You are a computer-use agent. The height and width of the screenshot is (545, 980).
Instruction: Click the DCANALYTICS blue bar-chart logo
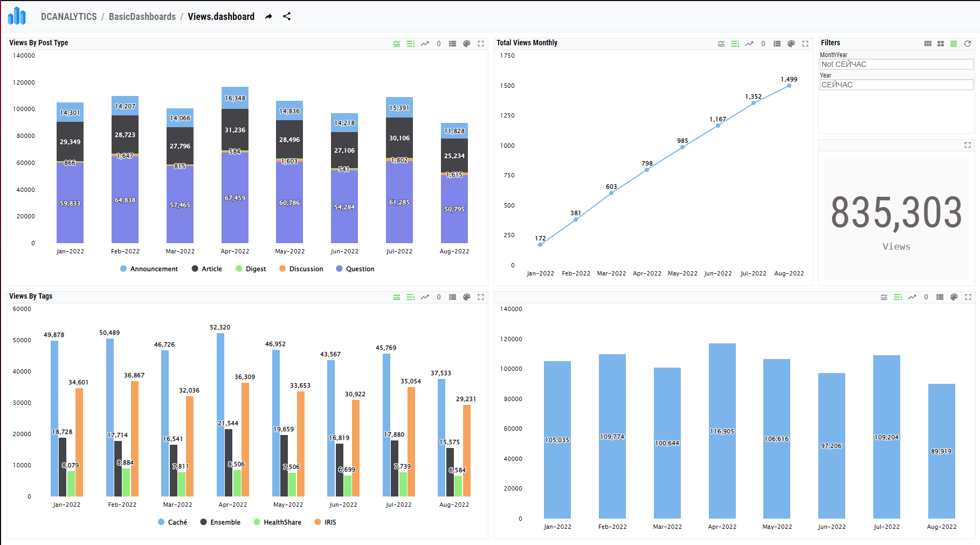(x=17, y=16)
